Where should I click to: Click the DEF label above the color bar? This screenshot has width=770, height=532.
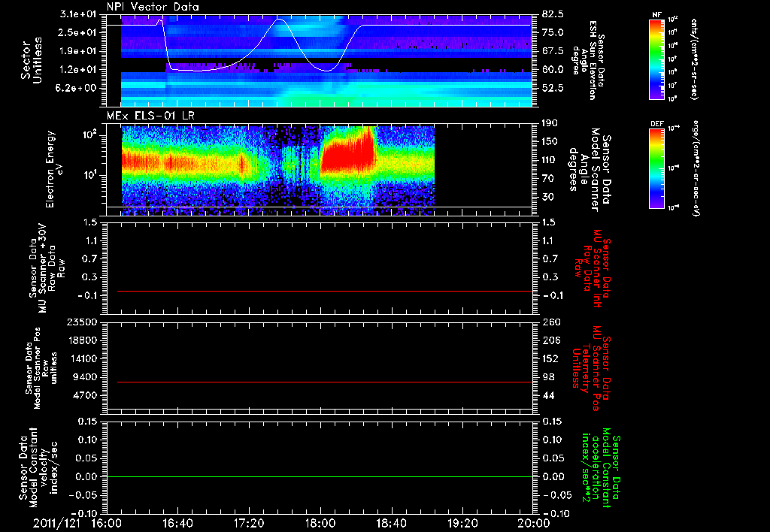(657, 124)
